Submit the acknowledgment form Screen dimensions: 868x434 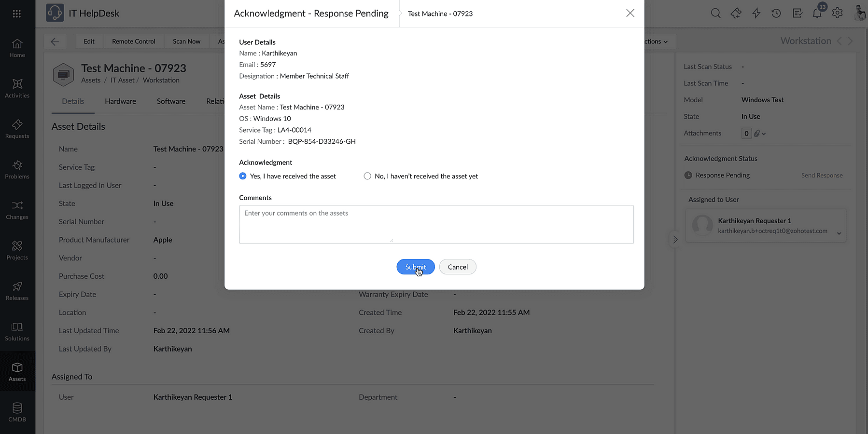415,267
